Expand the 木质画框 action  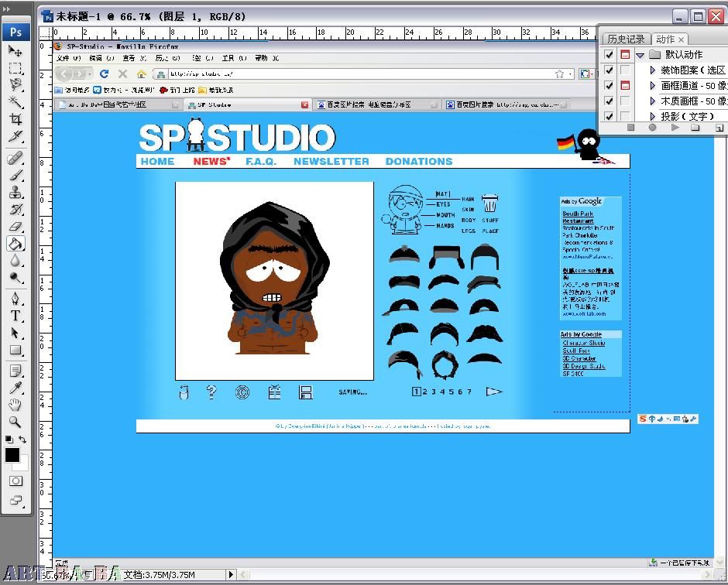point(652,101)
